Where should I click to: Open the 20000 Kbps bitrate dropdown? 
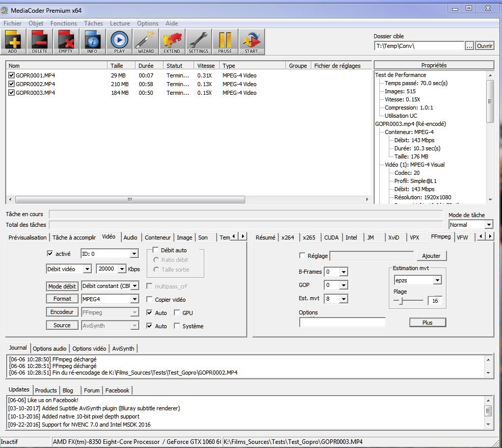pos(122,269)
